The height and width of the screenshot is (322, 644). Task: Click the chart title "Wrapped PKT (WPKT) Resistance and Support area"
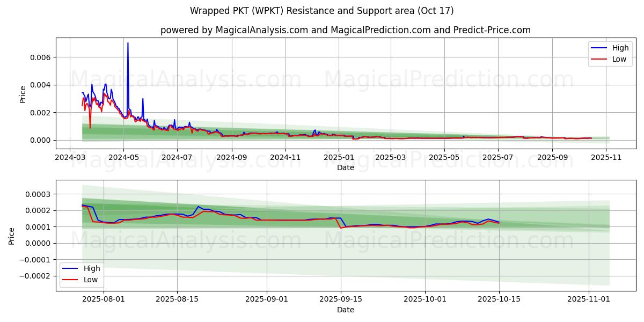321,11
